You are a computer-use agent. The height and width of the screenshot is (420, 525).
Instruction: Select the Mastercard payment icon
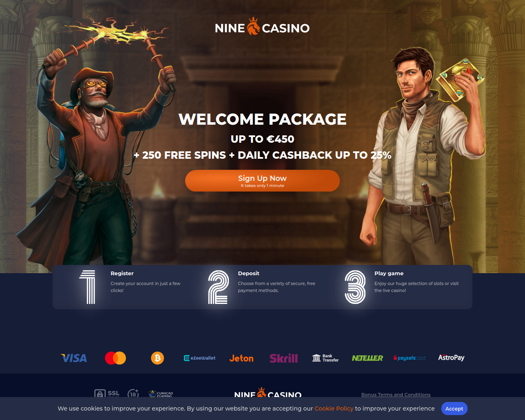(x=116, y=358)
